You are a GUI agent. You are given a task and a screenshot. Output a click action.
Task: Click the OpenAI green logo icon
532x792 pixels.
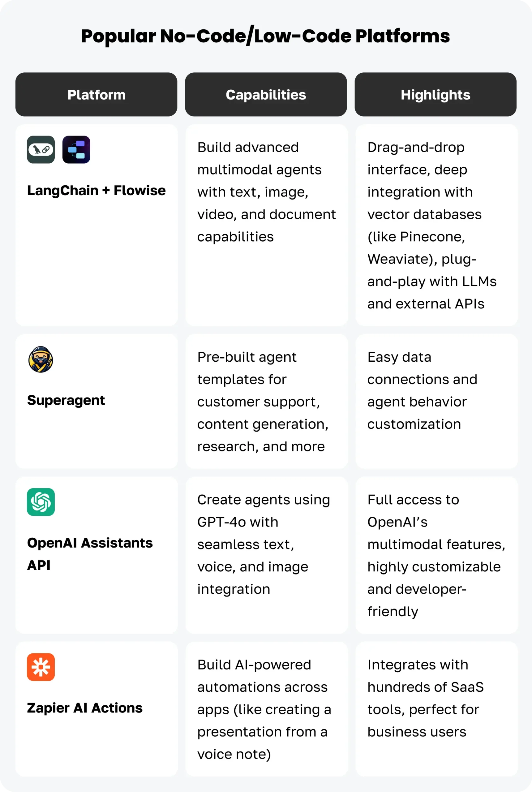pyautogui.click(x=41, y=502)
